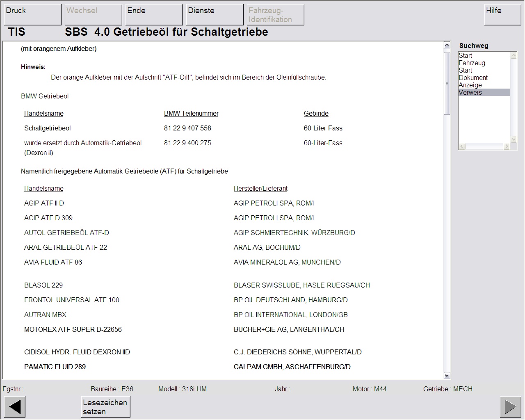
Task: Open the Dienste menu button
Action: coord(215,14)
